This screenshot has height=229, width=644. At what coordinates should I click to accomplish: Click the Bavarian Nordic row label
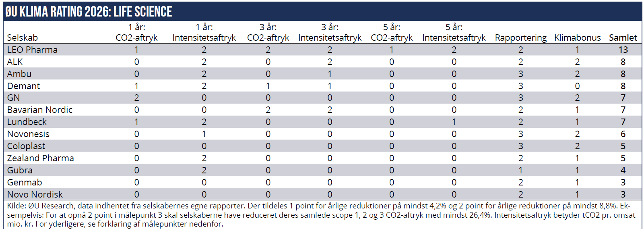pos(39,110)
